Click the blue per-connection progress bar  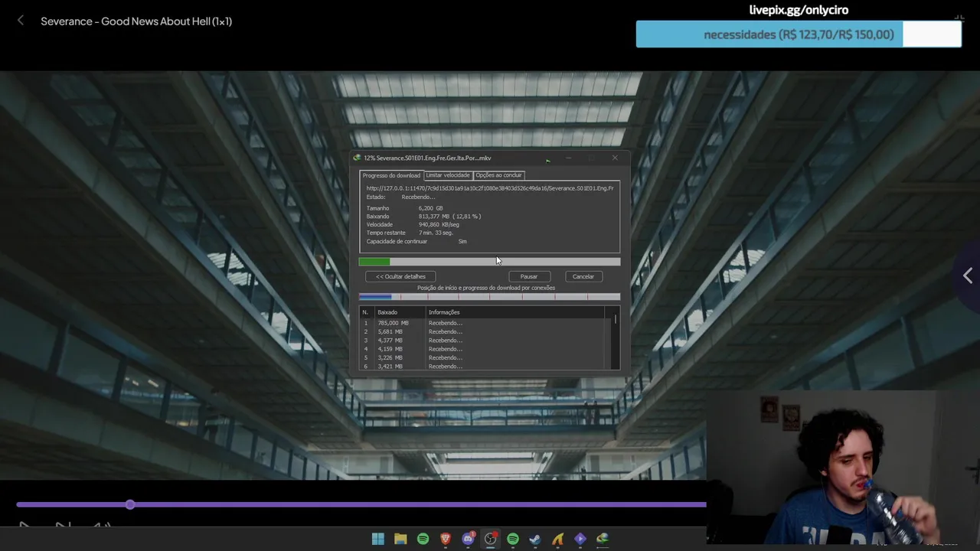pos(489,297)
